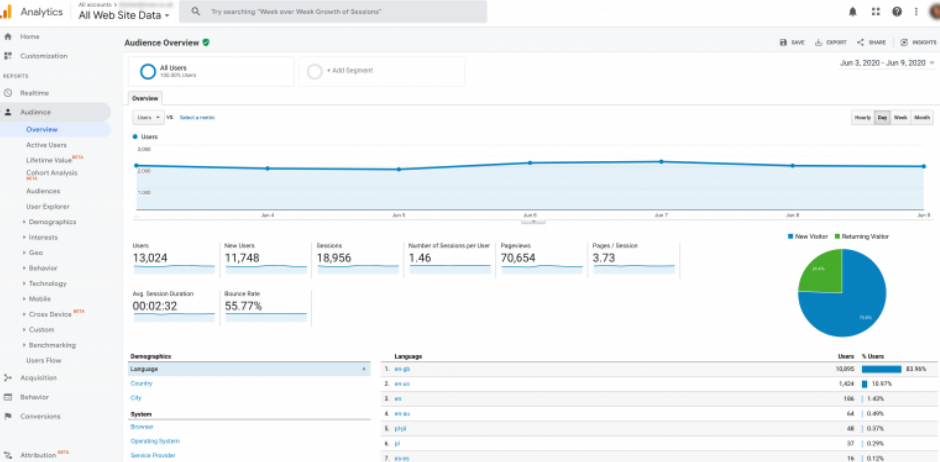940x462 pixels.
Task: Open the date range picker
Action: 886,63
